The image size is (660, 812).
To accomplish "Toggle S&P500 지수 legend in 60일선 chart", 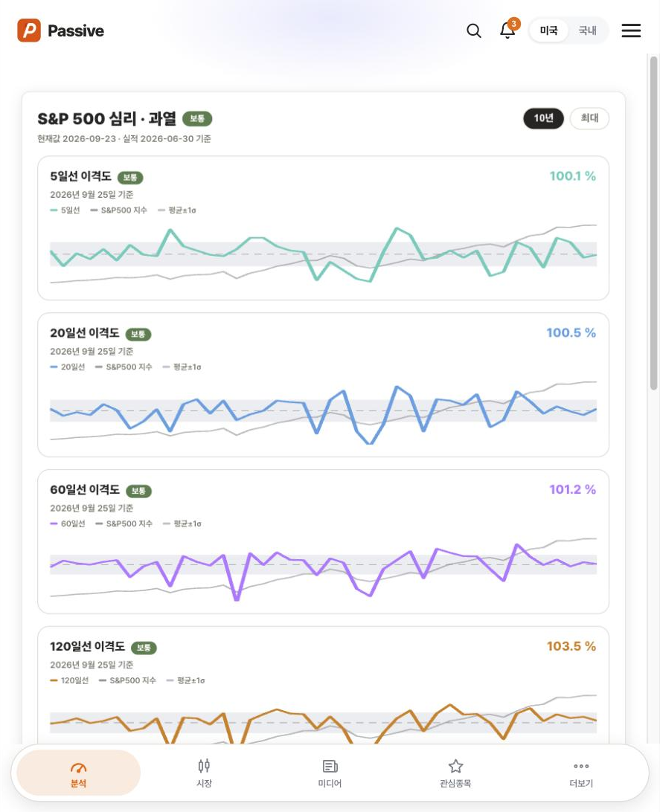I will click(x=124, y=524).
